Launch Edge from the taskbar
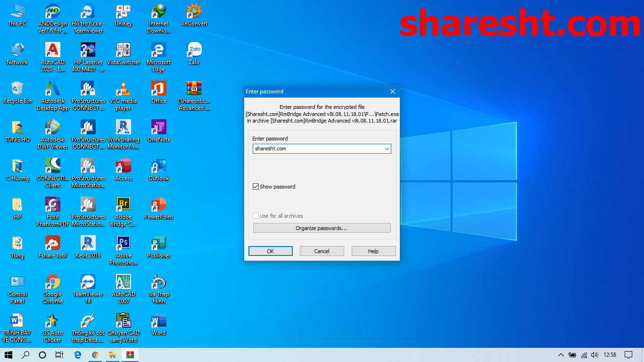Viewport: 644px width, 362px height. pyautogui.click(x=78, y=355)
